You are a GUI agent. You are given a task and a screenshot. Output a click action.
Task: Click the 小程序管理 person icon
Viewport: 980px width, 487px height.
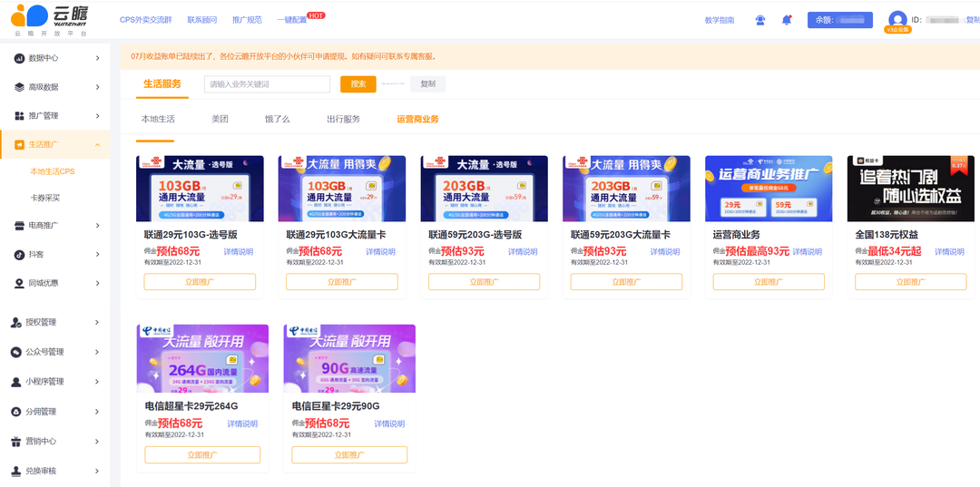coord(17,382)
